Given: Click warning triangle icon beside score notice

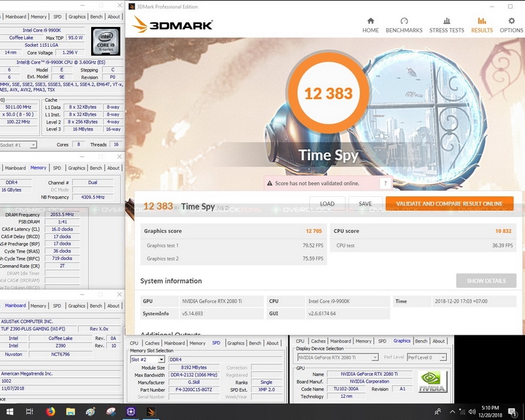Looking at the screenshot, I should click(270, 183).
